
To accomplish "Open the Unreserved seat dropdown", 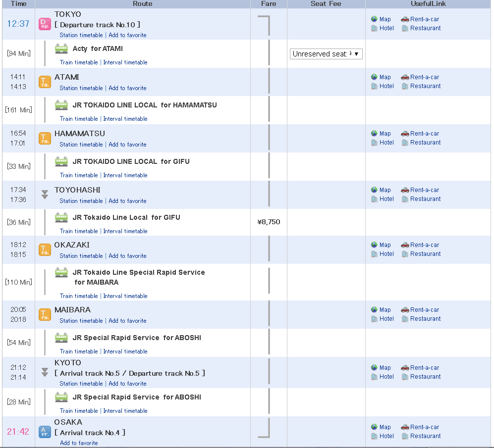I will pos(326,54).
